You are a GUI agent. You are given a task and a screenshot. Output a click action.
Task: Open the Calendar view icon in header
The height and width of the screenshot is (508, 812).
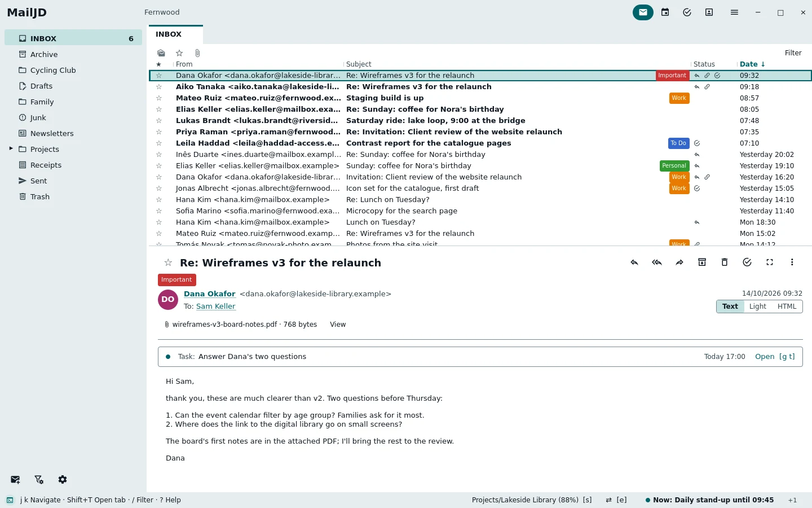pyautogui.click(x=665, y=12)
